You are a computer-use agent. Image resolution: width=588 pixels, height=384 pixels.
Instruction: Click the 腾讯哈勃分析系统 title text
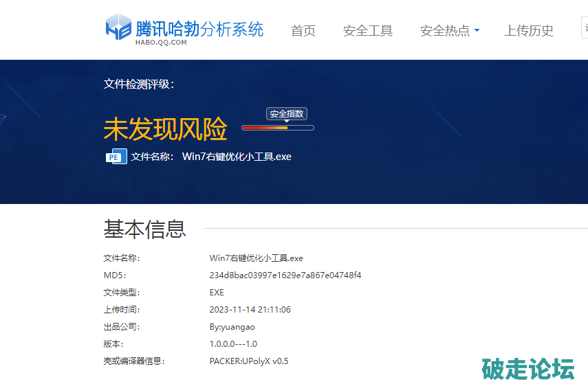(x=199, y=29)
